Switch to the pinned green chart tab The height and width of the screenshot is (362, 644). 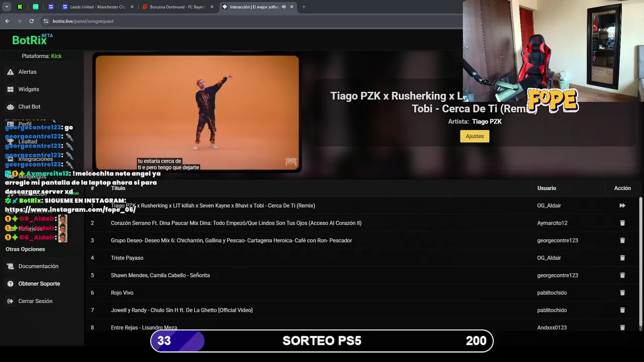point(35,7)
